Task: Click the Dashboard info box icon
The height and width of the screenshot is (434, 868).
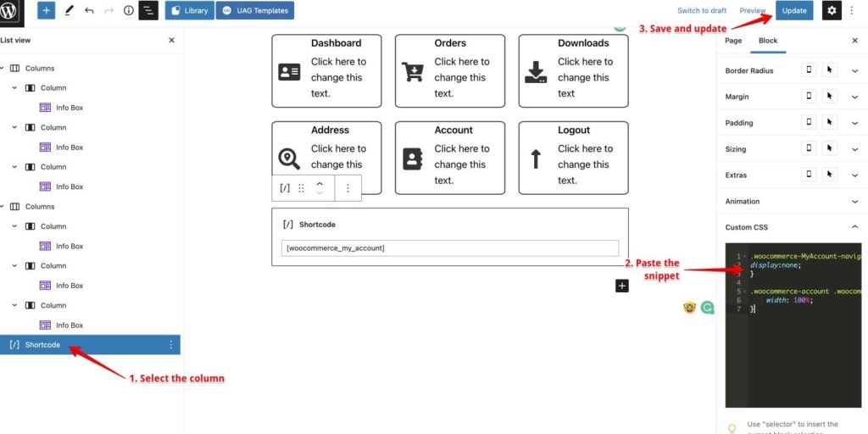Action: tap(289, 72)
